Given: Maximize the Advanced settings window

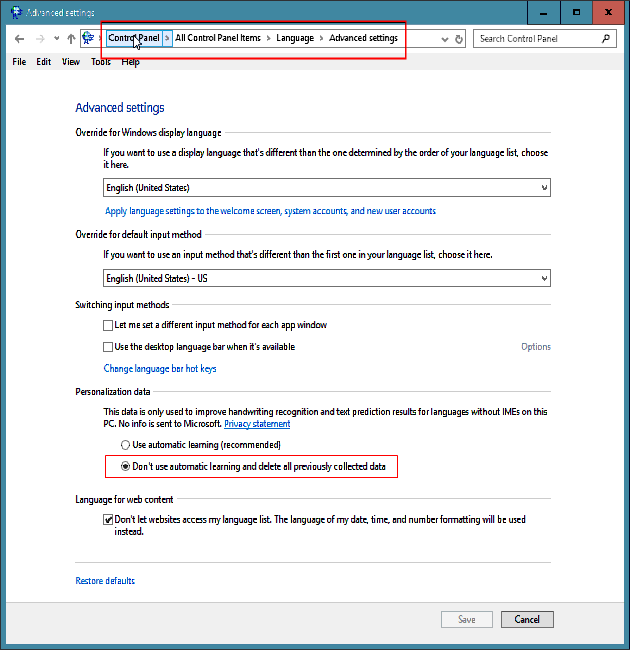Looking at the screenshot, I should pos(577,12).
